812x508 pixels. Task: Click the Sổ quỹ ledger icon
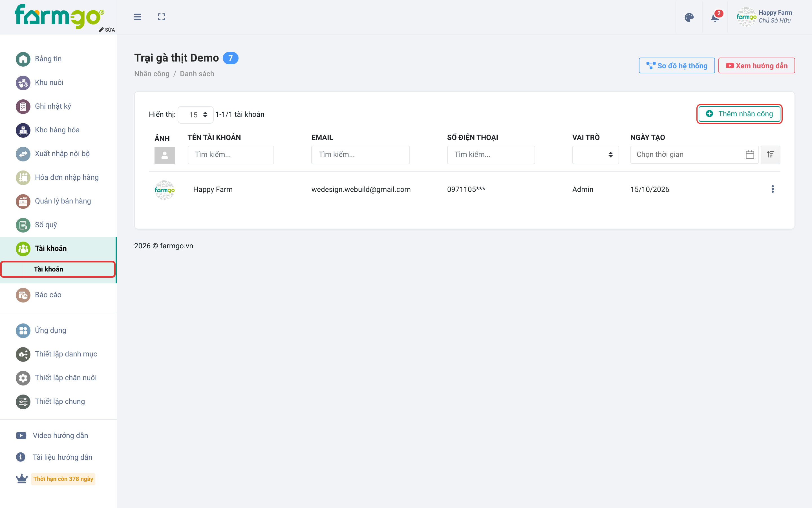(23, 225)
